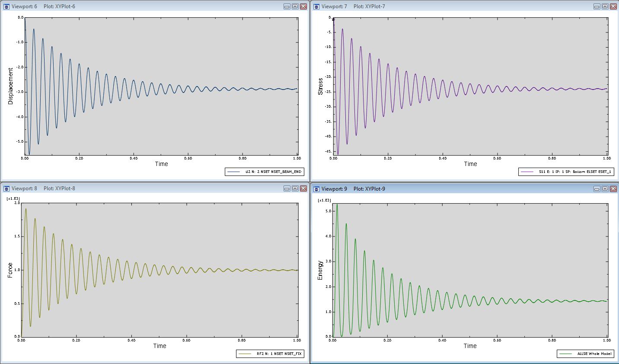619x364 pixels.
Task: Click the [x1.E3] scale label in Energy plot
Action: coord(324,200)
